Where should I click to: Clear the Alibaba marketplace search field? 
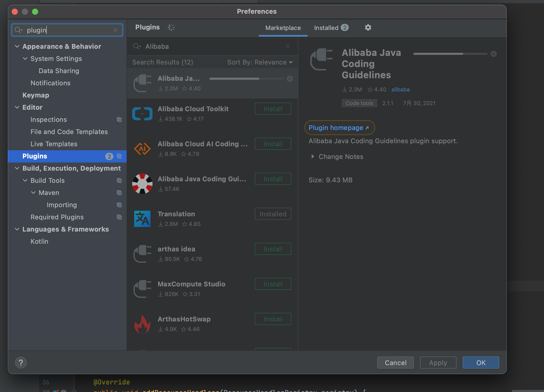tap(288, 46)
